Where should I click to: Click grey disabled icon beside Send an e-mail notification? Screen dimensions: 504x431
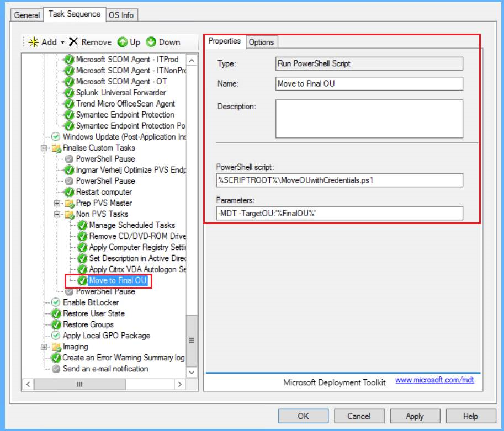click(x=56, y=369)
